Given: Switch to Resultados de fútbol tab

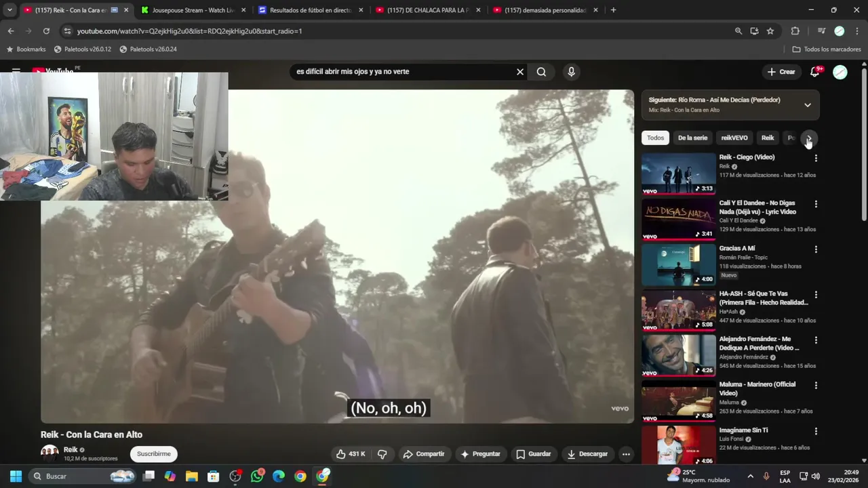Looking at the screenshot, I should coord(311,10).
